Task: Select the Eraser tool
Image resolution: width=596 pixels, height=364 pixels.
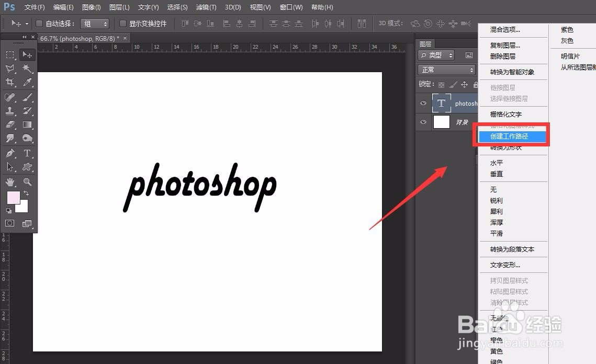Action: click(x=10, y=124)
